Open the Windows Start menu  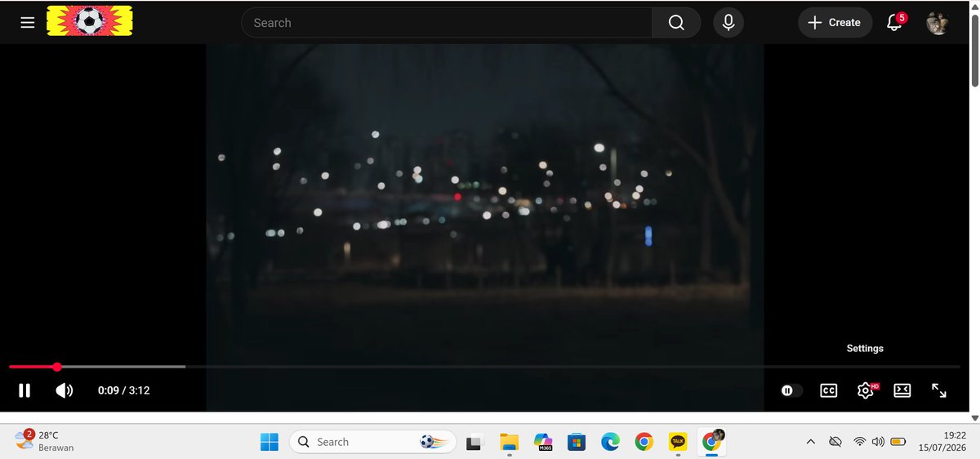pos(269,442)
